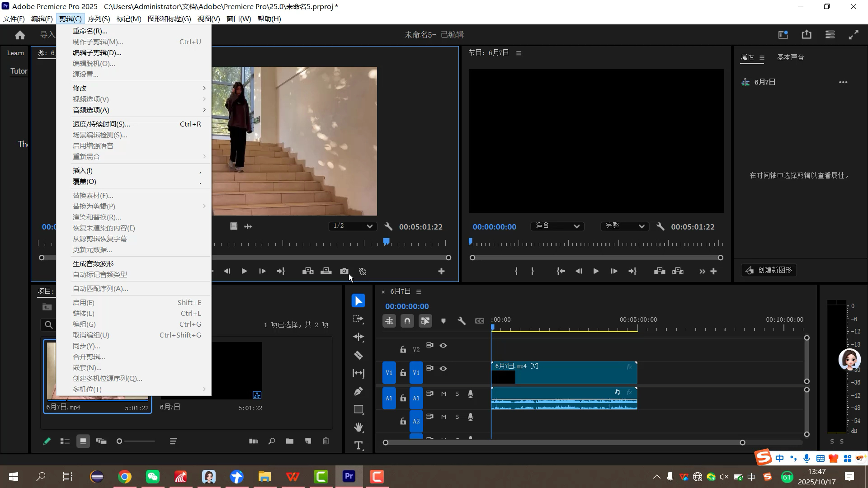Select the Ripple Edit tool
This screenshot has height=488, width=868.
358,337
